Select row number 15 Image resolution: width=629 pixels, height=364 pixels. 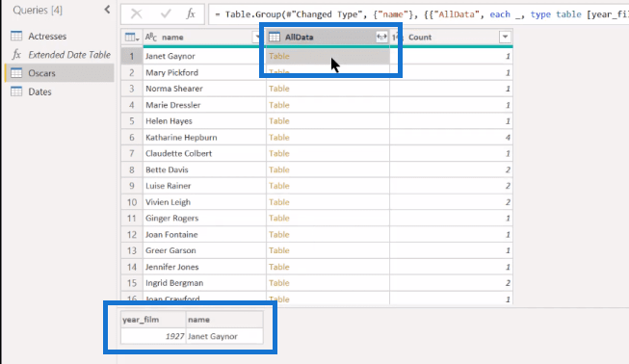click(x=132, y=283)
